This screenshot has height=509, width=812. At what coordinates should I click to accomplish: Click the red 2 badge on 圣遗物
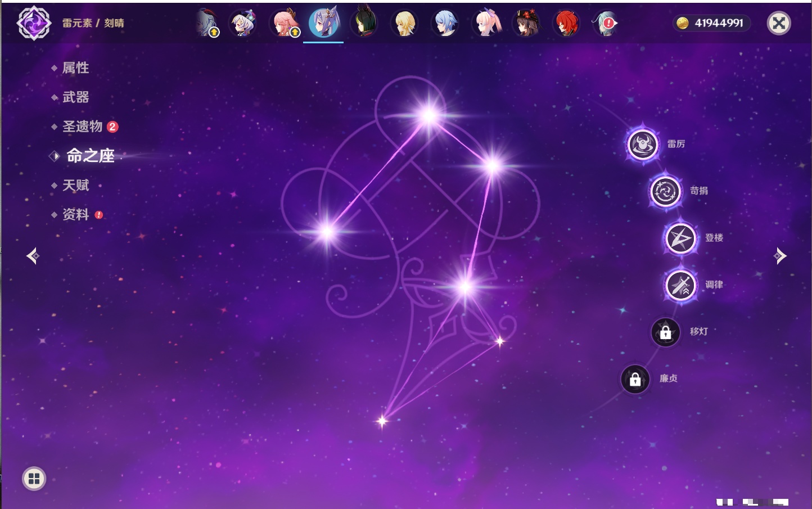[112, 127]
